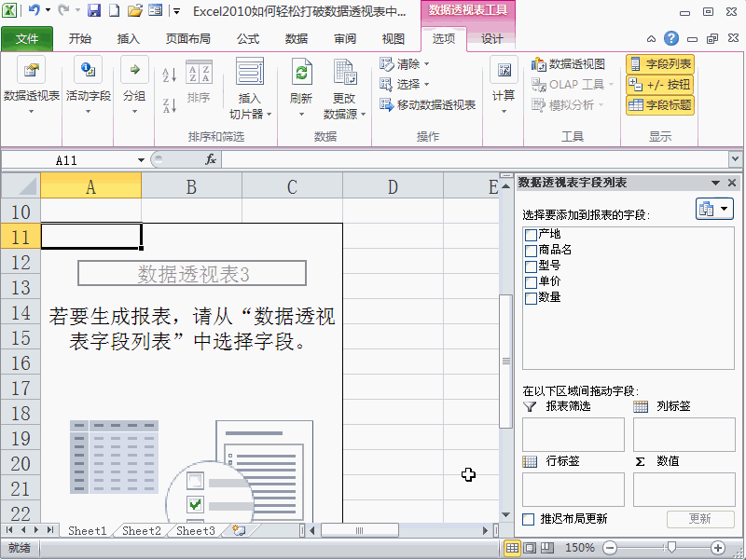Click the Save floppy disk icon
Image resolution: width=746 pixels, height=560 pixels.
[x=94, y=10]
